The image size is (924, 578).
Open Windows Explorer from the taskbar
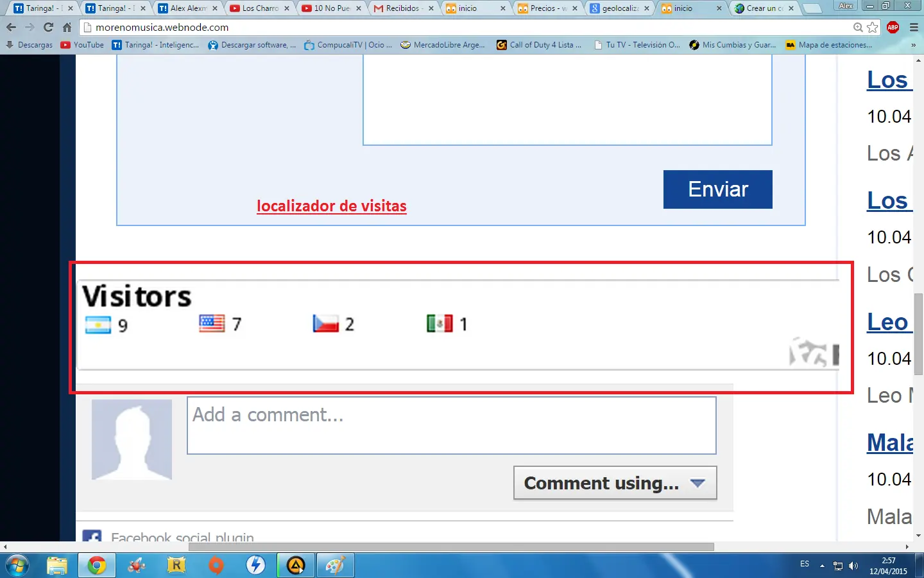pos(57,566)
